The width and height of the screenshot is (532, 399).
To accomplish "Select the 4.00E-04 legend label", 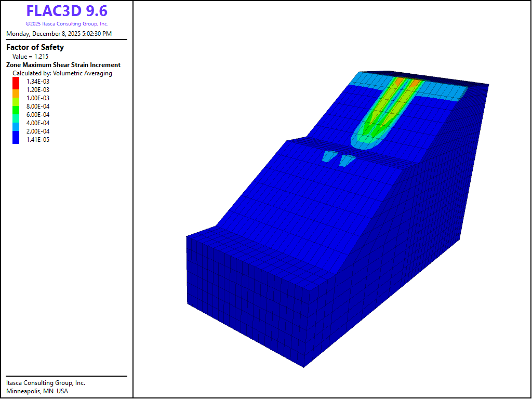I will (x=38, y=123).
